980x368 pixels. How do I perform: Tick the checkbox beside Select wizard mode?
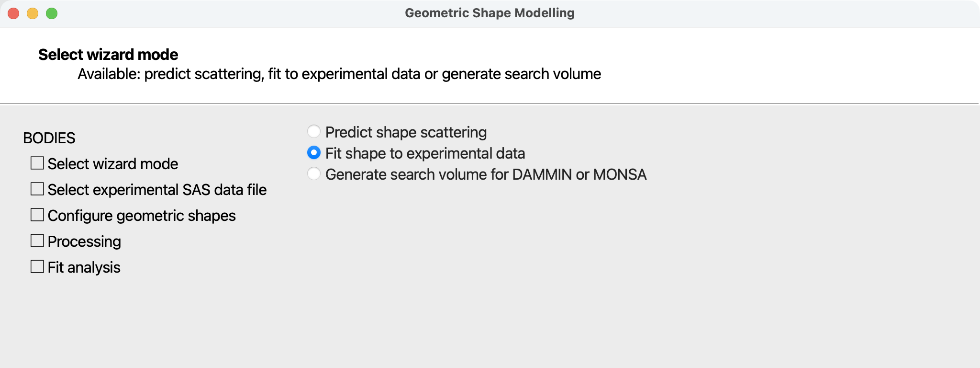coord(37,163)
